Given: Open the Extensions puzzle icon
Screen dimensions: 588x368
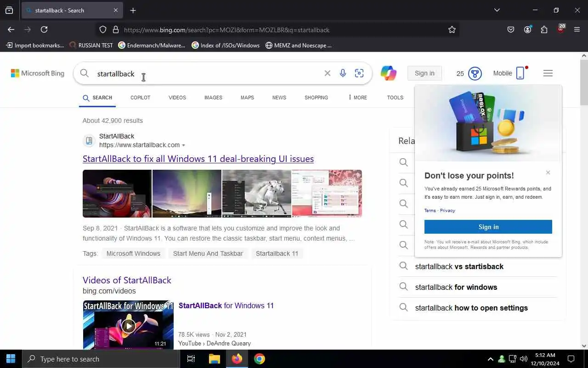Looking at the screenshot, I should (544, 29).
